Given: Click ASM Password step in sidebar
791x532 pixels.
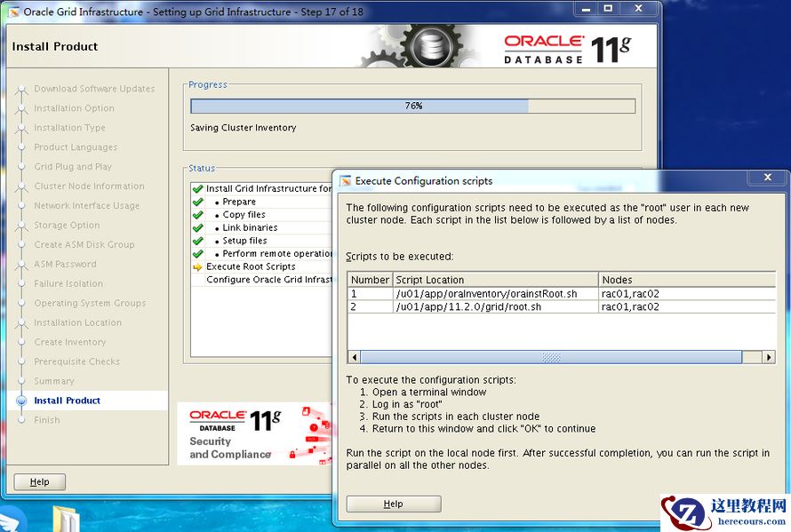Looking at the screenshot, I should coord(65,265).
